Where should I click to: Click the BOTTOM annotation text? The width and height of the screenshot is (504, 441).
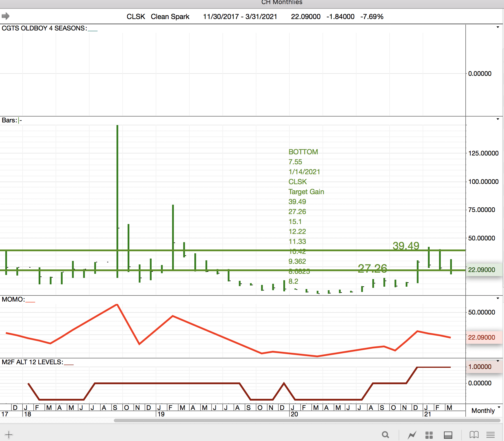tap(303, 152)
